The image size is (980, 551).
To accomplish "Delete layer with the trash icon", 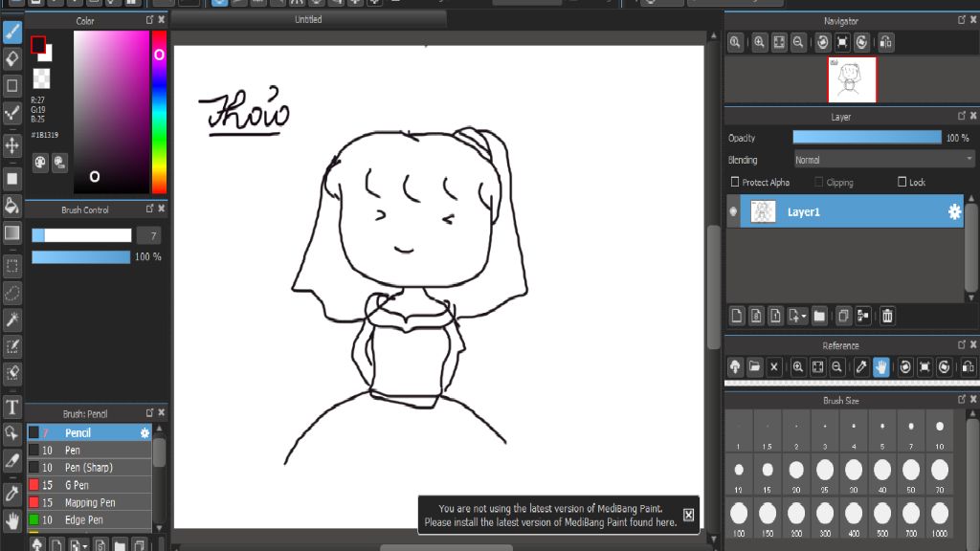I will (x=887, y=316).
